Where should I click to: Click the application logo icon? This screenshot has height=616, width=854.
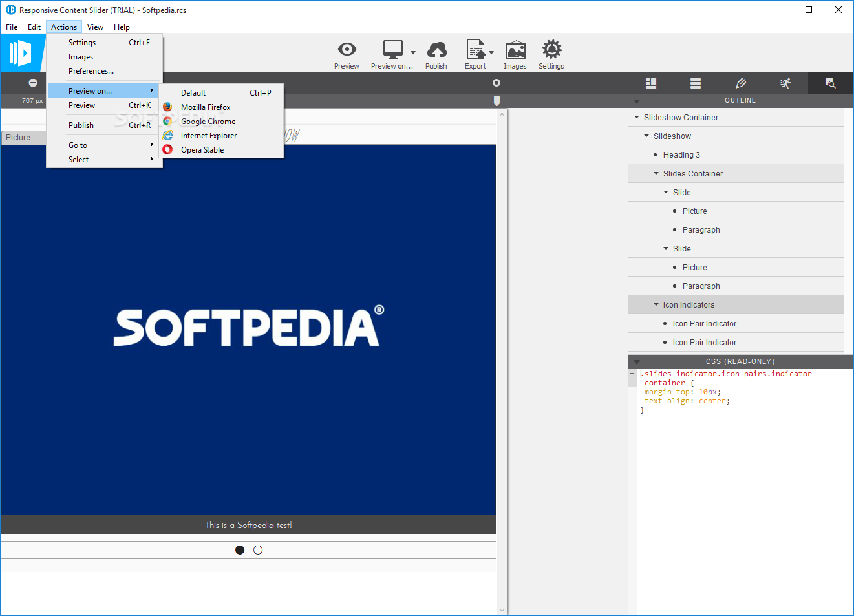(x=21, y=52)
